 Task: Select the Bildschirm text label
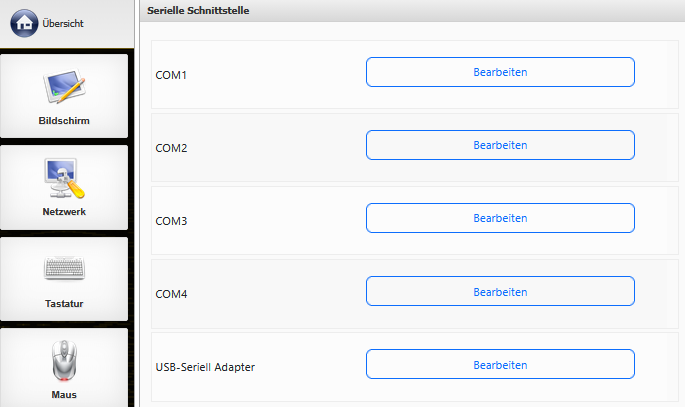[x=64, y=121]
